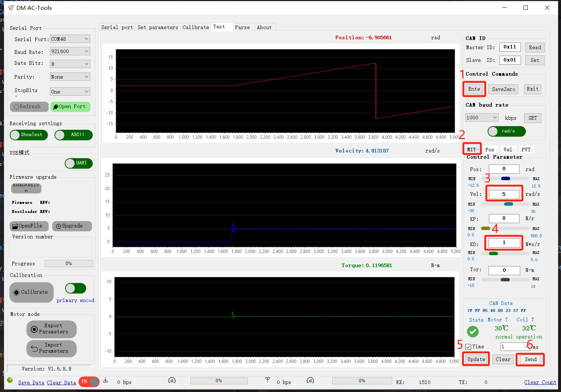Click the Upgrade button
561x392 pixels.
(72, 226)
